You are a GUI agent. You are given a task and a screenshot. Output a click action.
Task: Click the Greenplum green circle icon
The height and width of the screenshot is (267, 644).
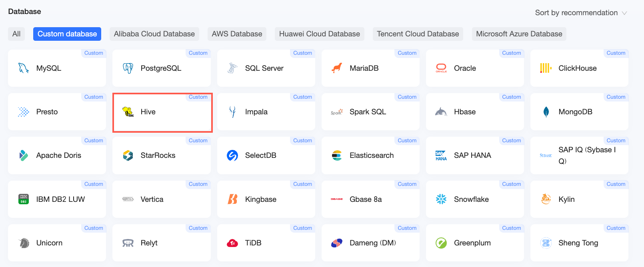[441, 243]
